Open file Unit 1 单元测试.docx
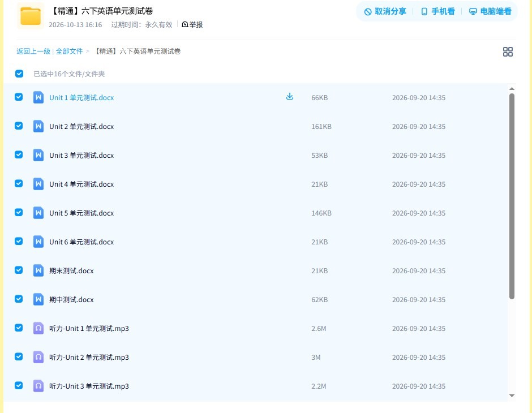The width and height of the screenshot is (532, 413). coord(81,98)
